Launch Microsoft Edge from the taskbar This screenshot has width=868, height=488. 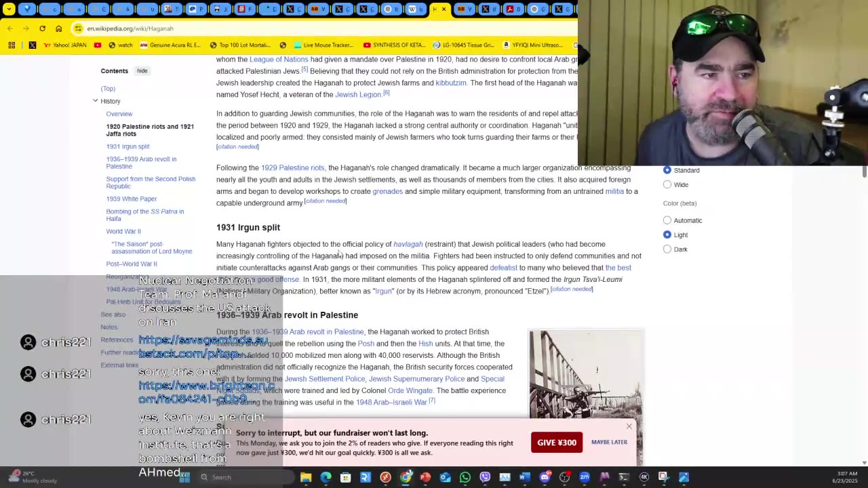tap(325, 477)
